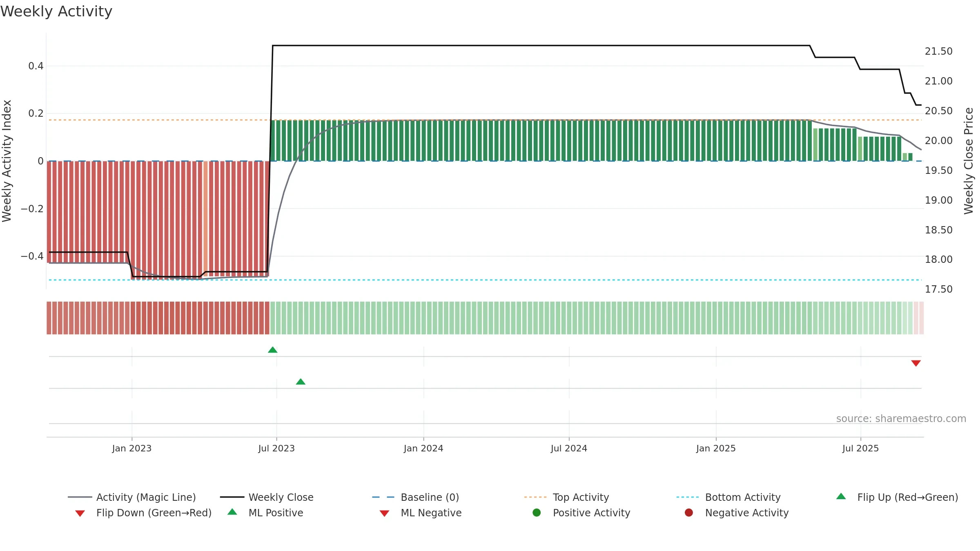This screenshot has width=980, height=551.
Task: Toggle Baseline (0) legend entry
Action: 416,497
